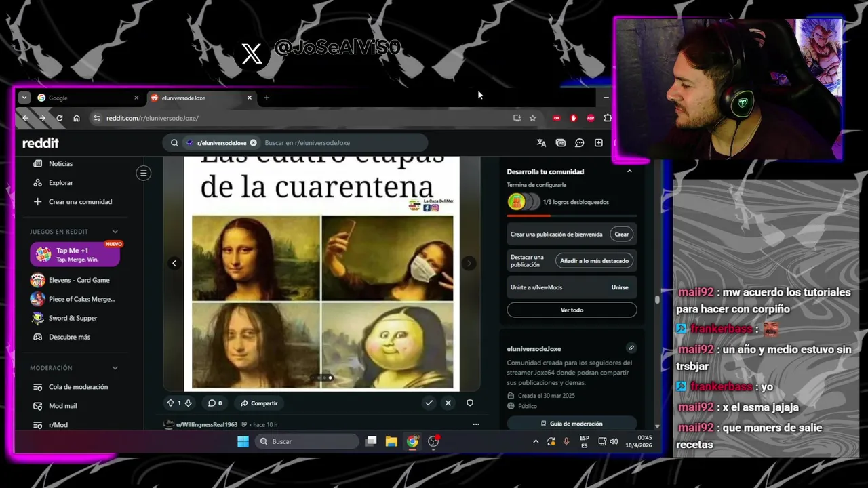Screen dimensions: 868x488
Task: Share the post with Compartir
Action: (x=260, y=403)
